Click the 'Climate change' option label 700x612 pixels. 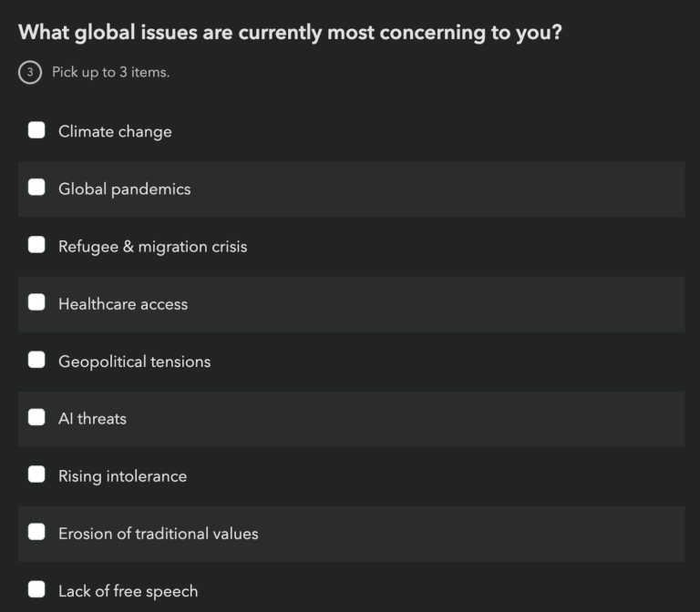click(115, 131)
